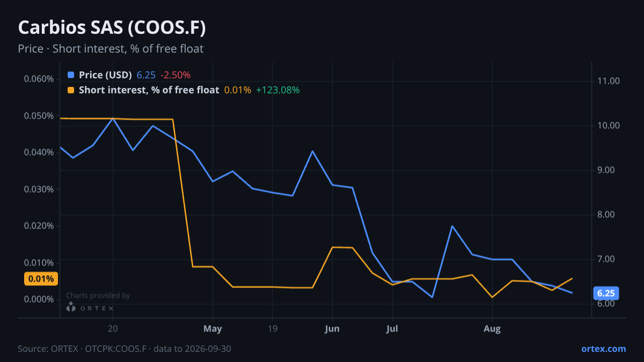Image resolution: width=644 pixels, height=362 pixels.
Task: Click the 11.00 right axis label
Action: 608,81
